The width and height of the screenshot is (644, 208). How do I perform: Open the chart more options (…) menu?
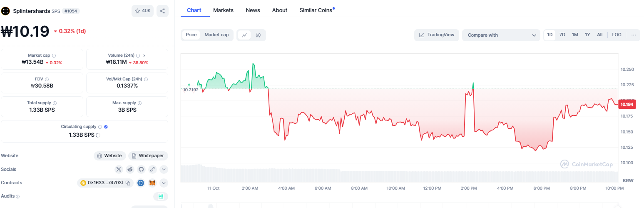click(633, 35)
